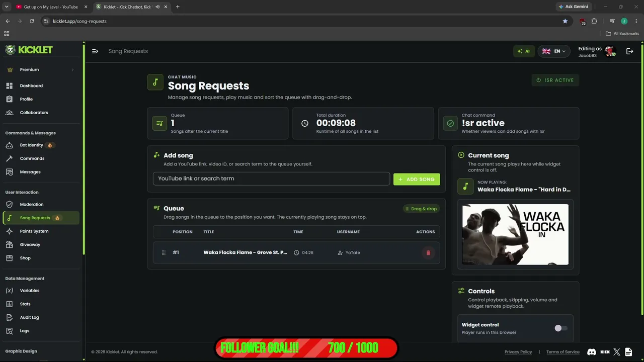Open the Messages page

30,172
